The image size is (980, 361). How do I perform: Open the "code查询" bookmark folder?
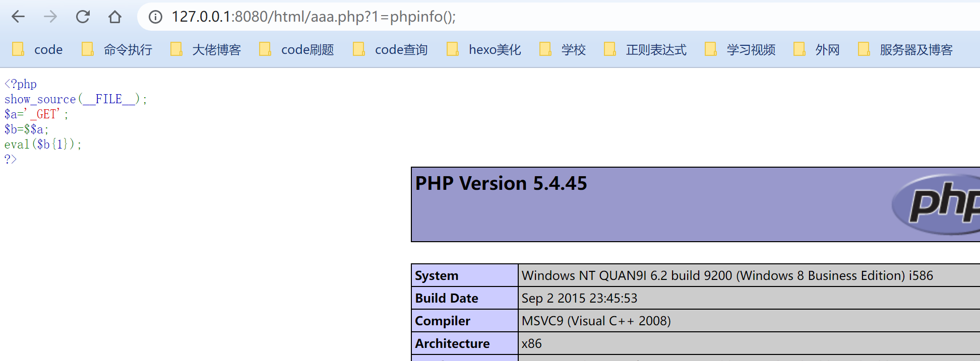(x=391, y=49)
